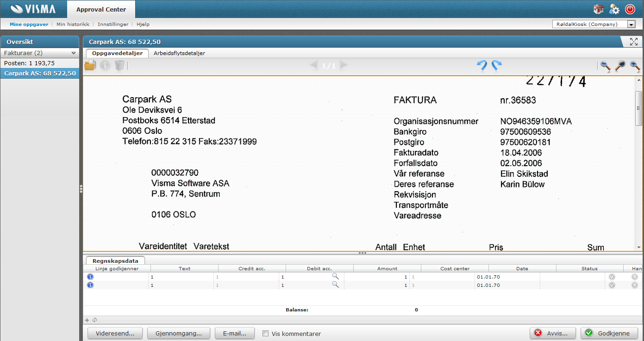Screen dimensions: 644x341
Task: Switch to Arbeidsflytsdetaljer tab
Action: pyautogui.click(x=179, y=53)
